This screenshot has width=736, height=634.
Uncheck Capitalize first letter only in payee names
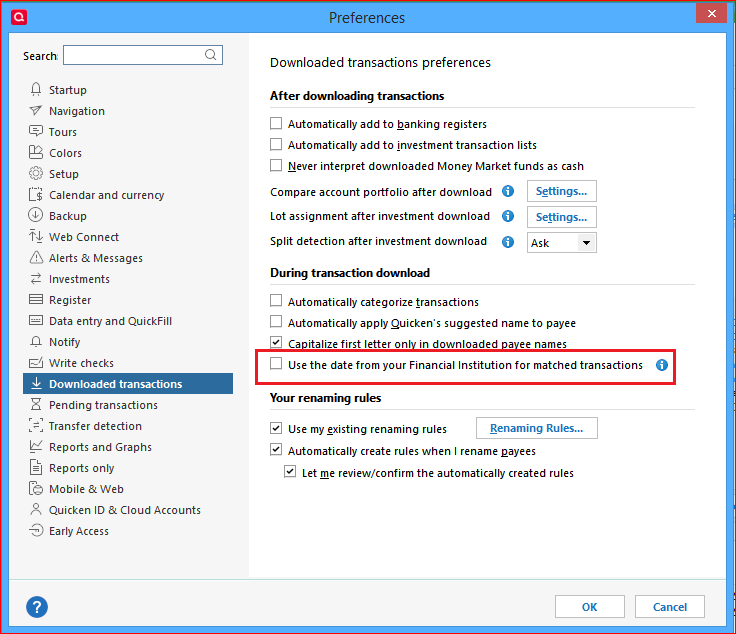pyautogui.click(x=276, y=342)
